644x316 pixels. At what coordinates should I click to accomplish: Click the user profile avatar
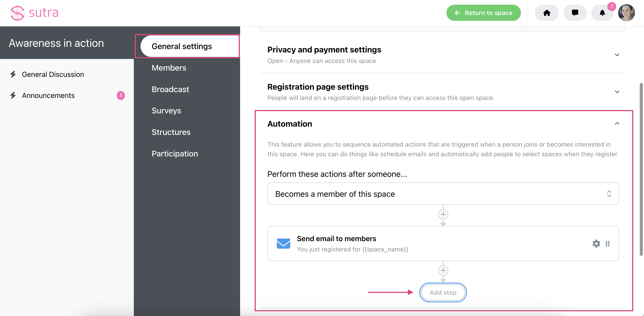point(627,13)
